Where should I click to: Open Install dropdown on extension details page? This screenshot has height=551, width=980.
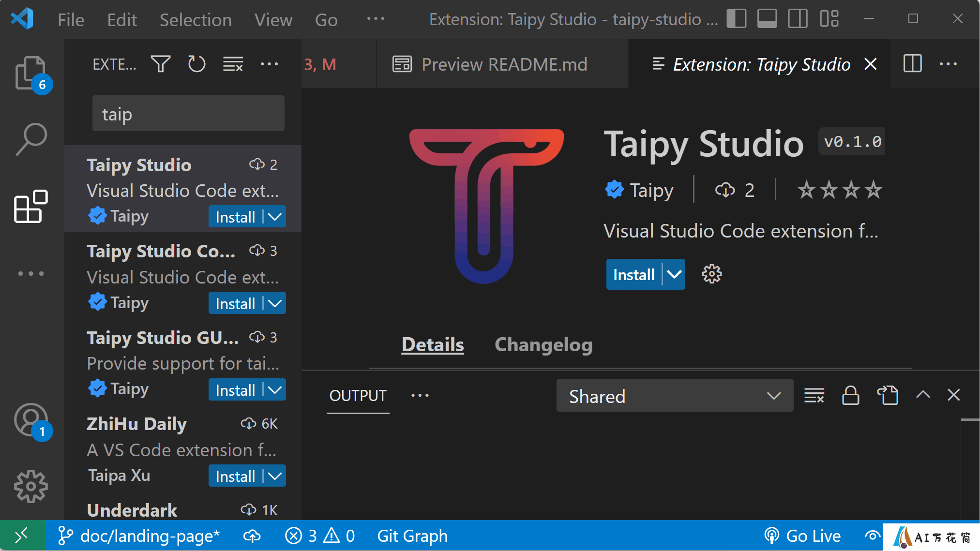point(674,274)
